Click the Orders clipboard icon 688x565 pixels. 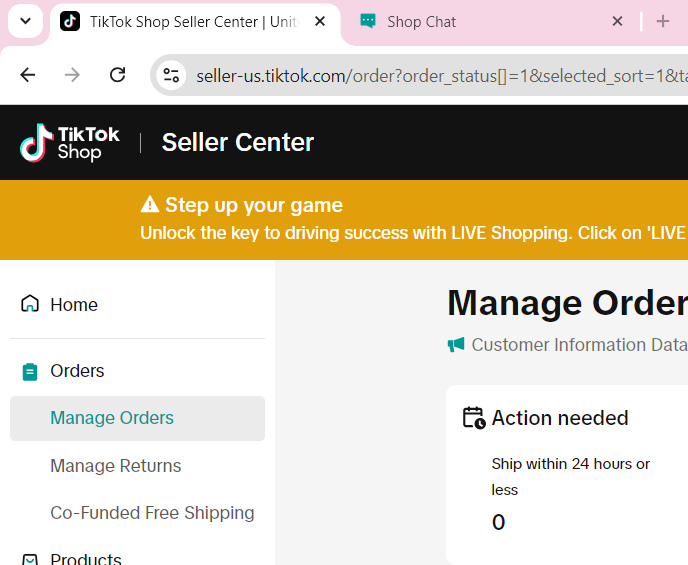[x=30, y=372]
